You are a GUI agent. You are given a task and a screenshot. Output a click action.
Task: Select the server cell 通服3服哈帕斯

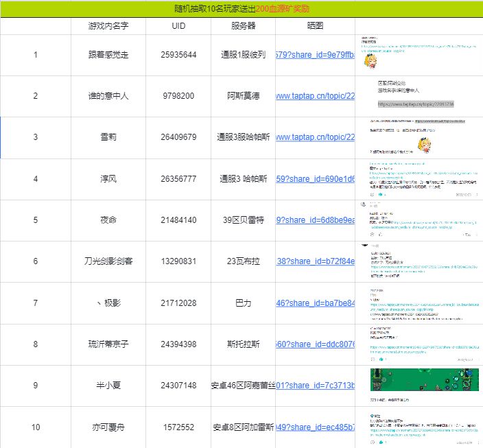[244, 137]
